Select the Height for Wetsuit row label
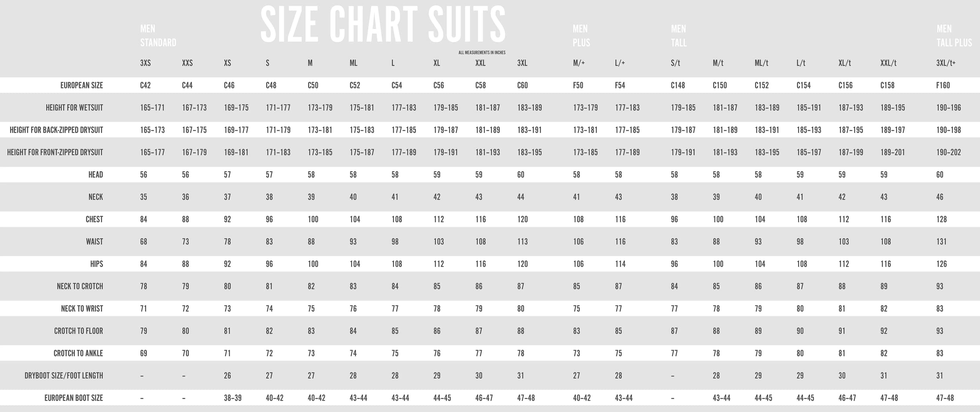Image resolution: width=980 pixels, height=412 pixels. [74, 108]
